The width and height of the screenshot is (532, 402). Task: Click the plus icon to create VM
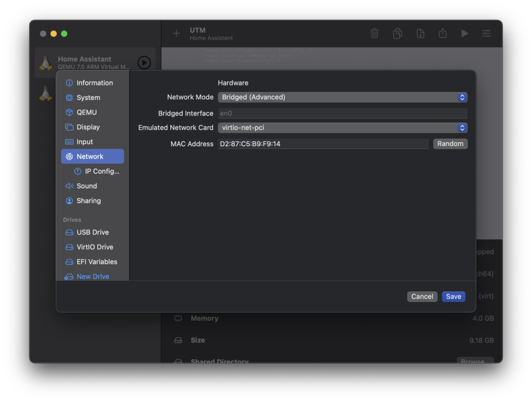click(x=177, y=33)
